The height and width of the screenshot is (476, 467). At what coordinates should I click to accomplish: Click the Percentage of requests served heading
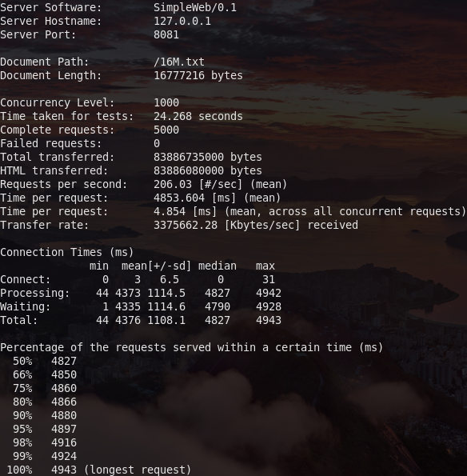(x=191, y=347)
